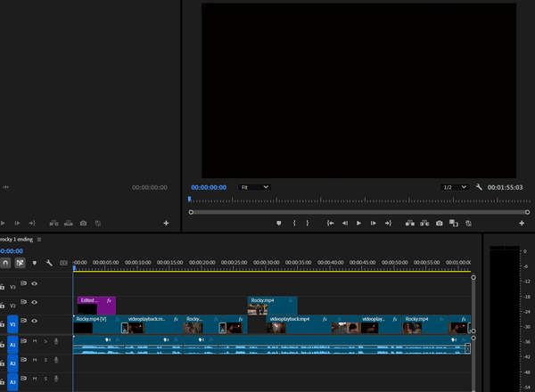This screenshot has height=392, width=535.
Task: Toggle V1 track output eye
Action: pos(35,321)
